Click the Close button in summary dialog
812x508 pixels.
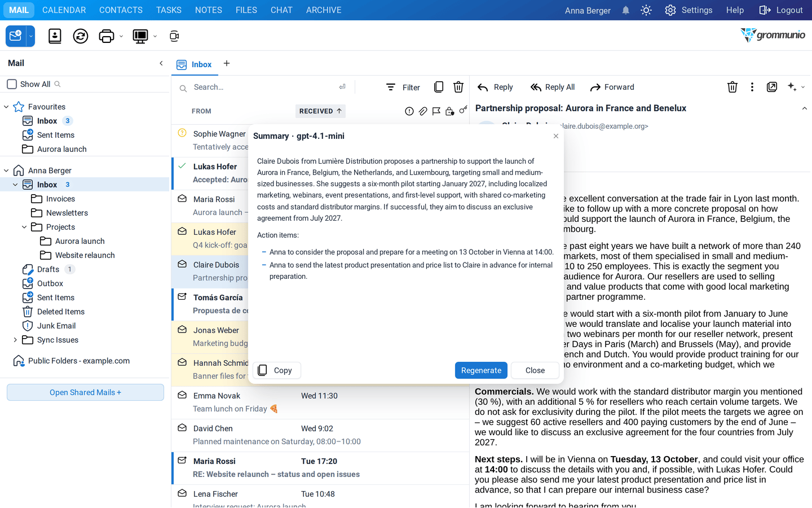click(535, 370)
